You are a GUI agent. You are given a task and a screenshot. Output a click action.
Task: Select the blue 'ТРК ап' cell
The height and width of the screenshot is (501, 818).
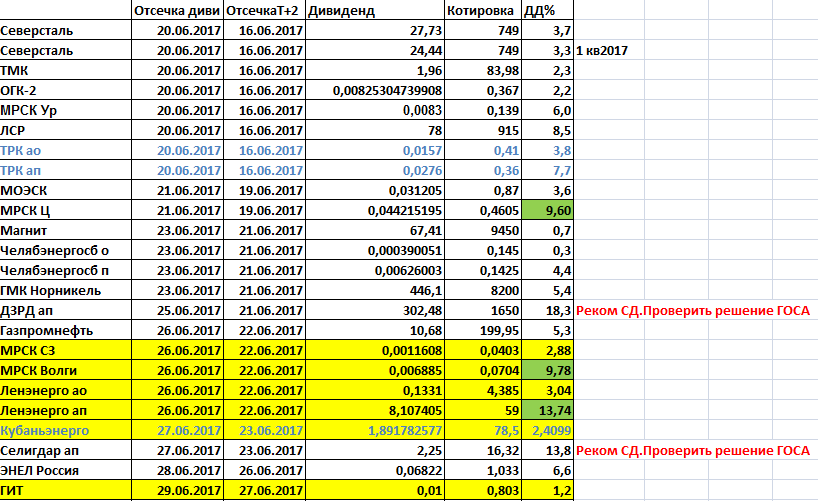[66, 170]
